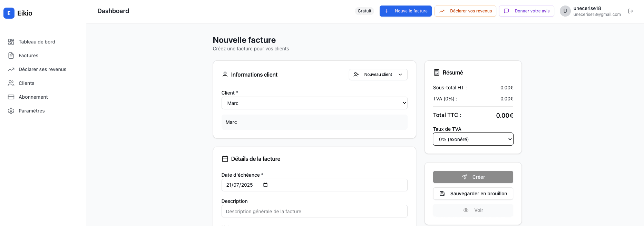Click the eye icon on the Voir button
Screen dimensions: 644x226
pos(466,210)
